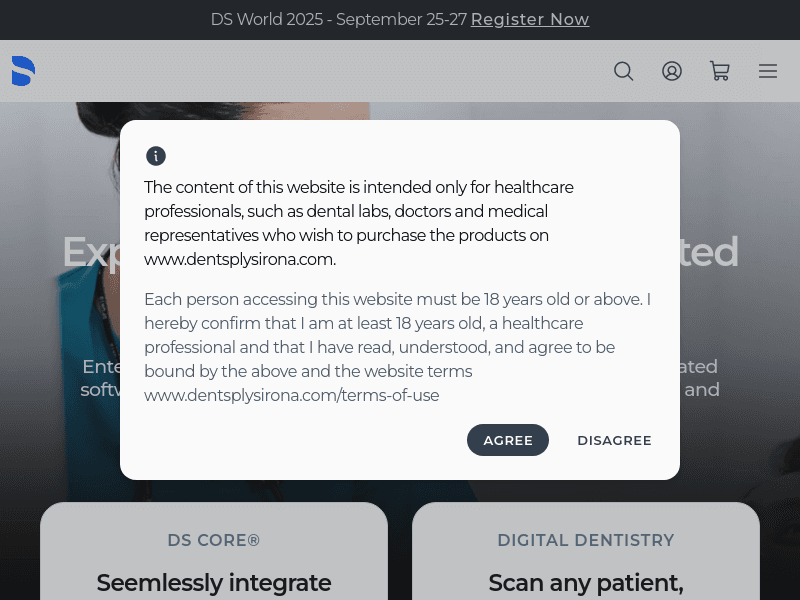Screen dimensions: 800x600
Task: Open the shopping cart icon
Action: pyautogui.click(x=720, y=71)
